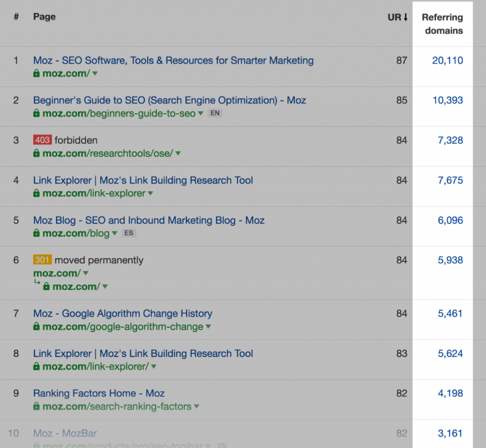Click the lock icon beside google-algorithm-change URL
Image resolution: width=486 pixels, height=448 pixels.
(x=36, y=326)
